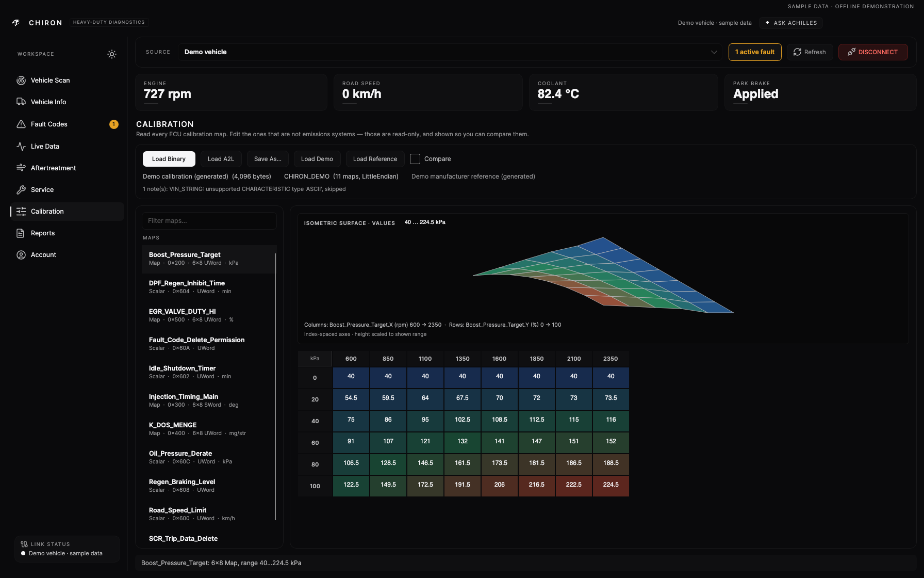Switch to Live Data view
The width and height of the screenshot is (924, 578).
coord(67,147)
